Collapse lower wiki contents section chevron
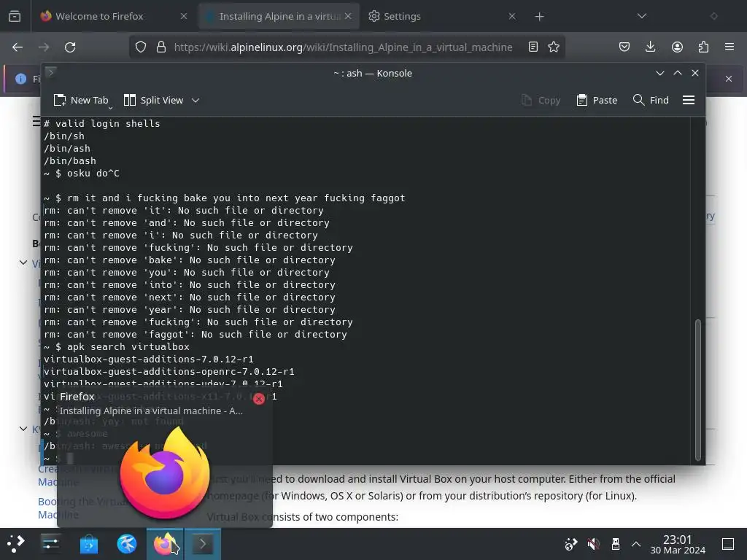747x560 pixels. pyautogui.click(x=23, y=429)
